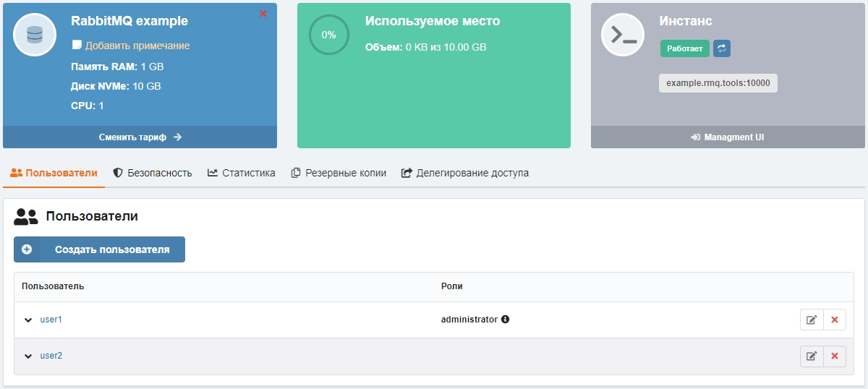Image resolution: width=868 pixels, height=389 pixels.
Task: Open the user1 link
Action: (x=51, y=320)
